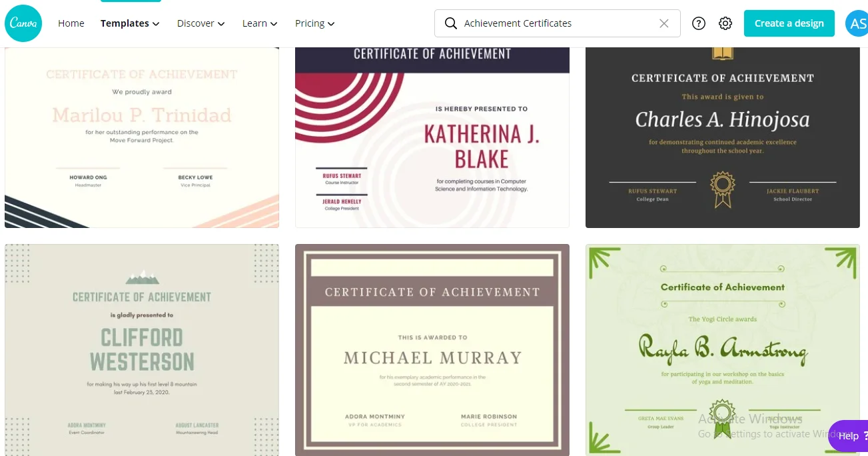Expand the Discover dropdown menu
The width and height of the screenshot is (868, 456).
click(201, 23)
